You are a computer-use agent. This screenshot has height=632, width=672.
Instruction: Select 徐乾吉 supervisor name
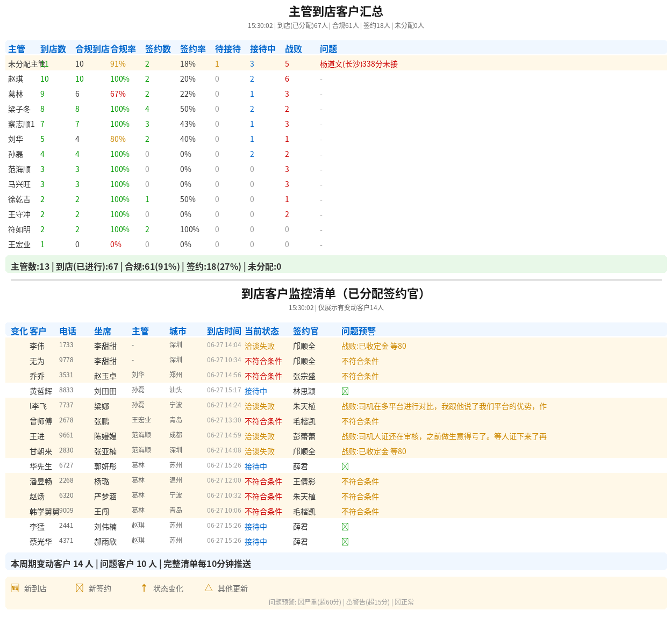(19, 199)
